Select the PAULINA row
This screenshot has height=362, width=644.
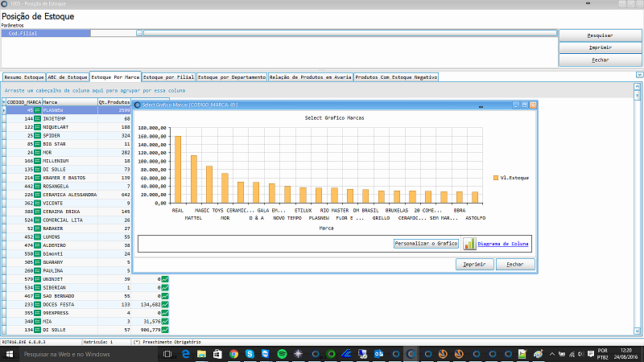click(68, 271)
